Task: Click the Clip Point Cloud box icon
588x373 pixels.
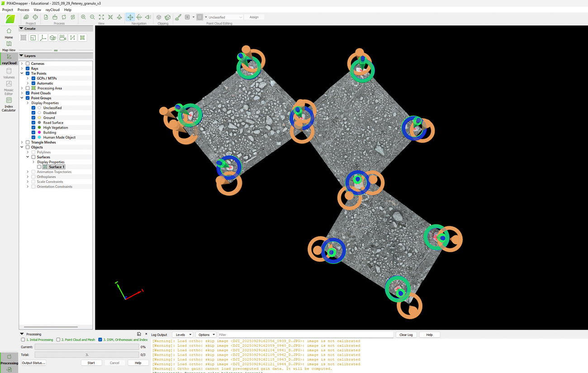Action: tap(159, 17)
